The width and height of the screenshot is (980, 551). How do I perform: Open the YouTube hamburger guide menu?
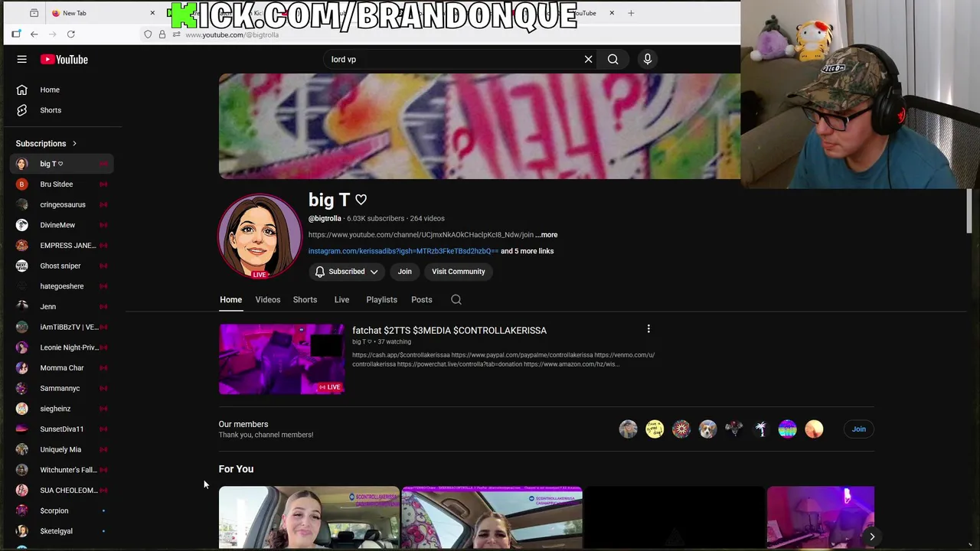(21, 59)
